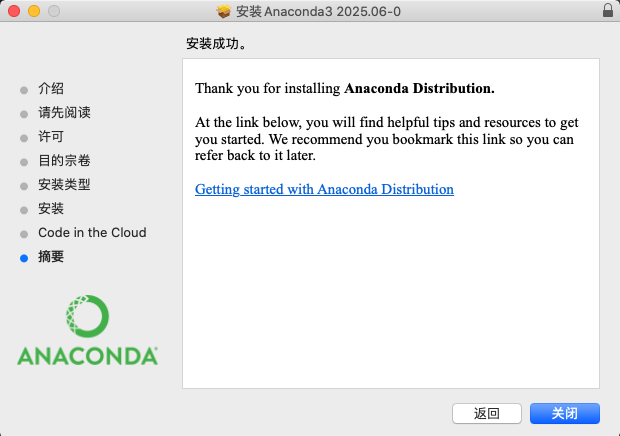Open Getting started with Anaconda Distribution link

[x=324, y=189]
